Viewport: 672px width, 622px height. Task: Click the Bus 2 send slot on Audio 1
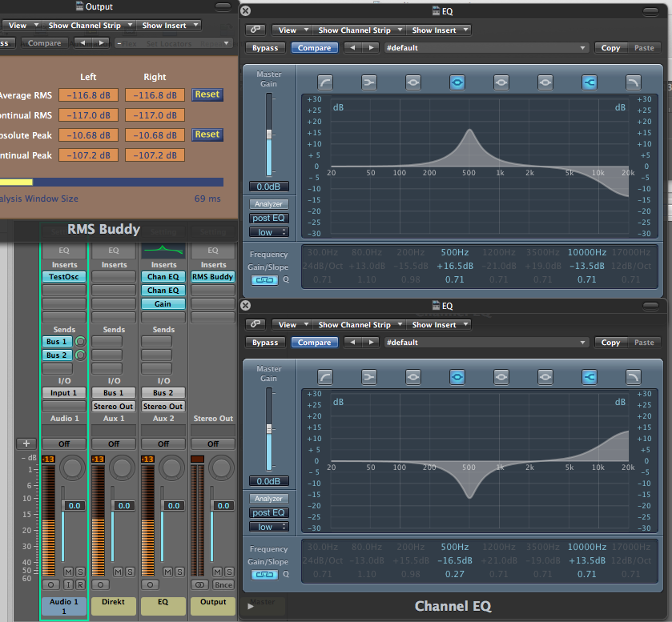click(57, 355)
